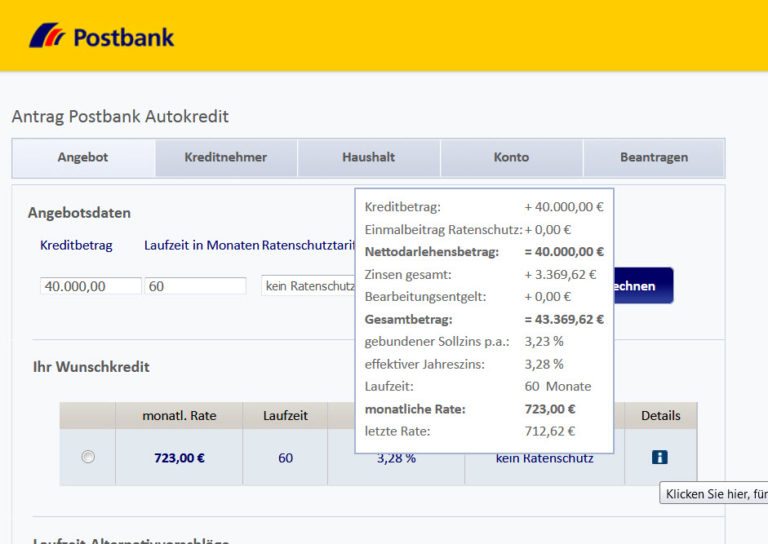Click the gebundener Sollzins 3,23 % value
The image size is (768, 544).
click(x=544, y=341)
